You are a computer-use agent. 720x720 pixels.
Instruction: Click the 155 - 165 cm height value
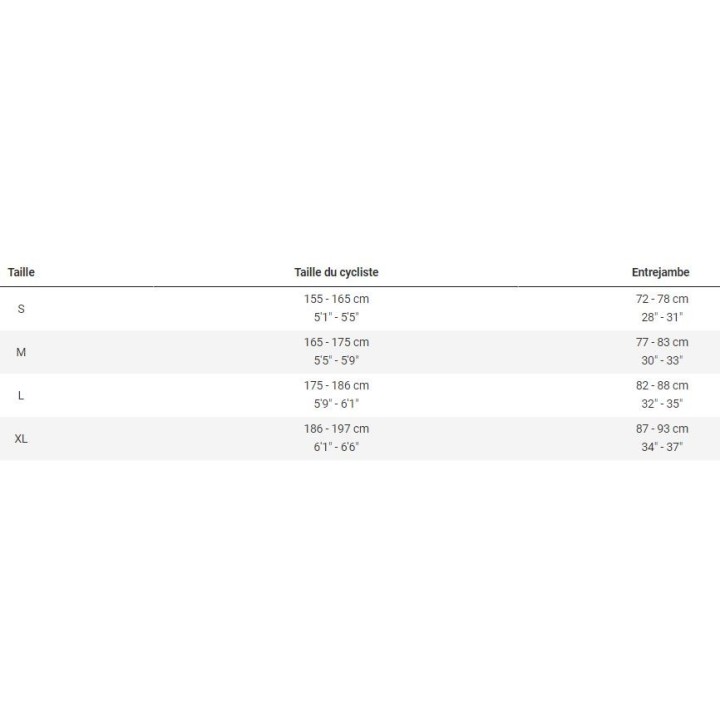click(x=336, y=299)
